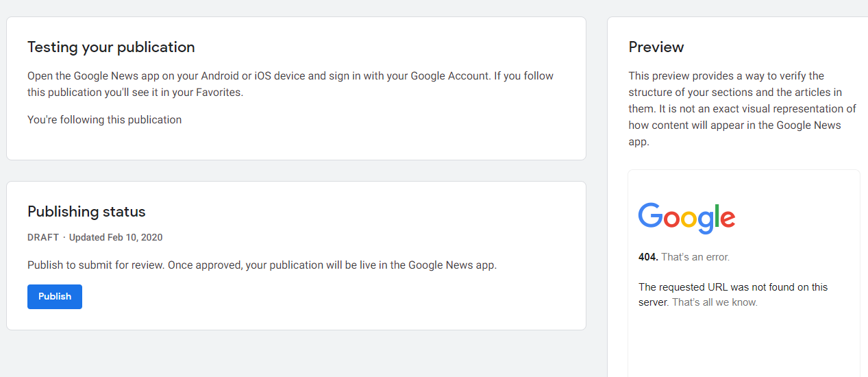Click the 'This preview provides a way' description
This screenshot has height=377, width=868.
click(726, 76)
